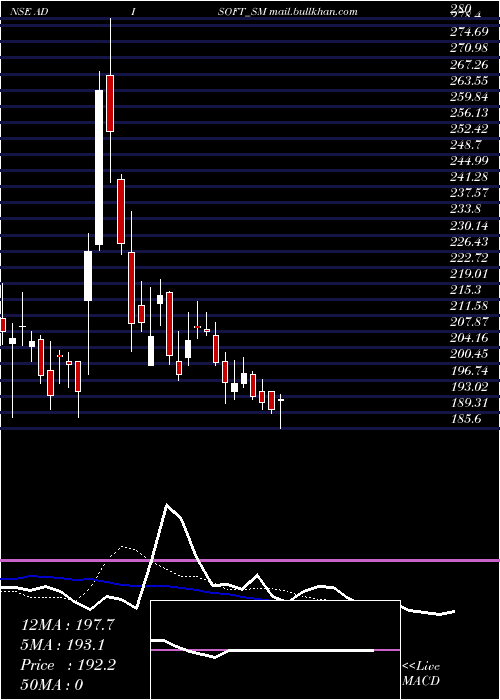The width and height of the screenshot is (500, 700).
Task: Click inside the MACD inset chart panel
Action: coord(275,650)
